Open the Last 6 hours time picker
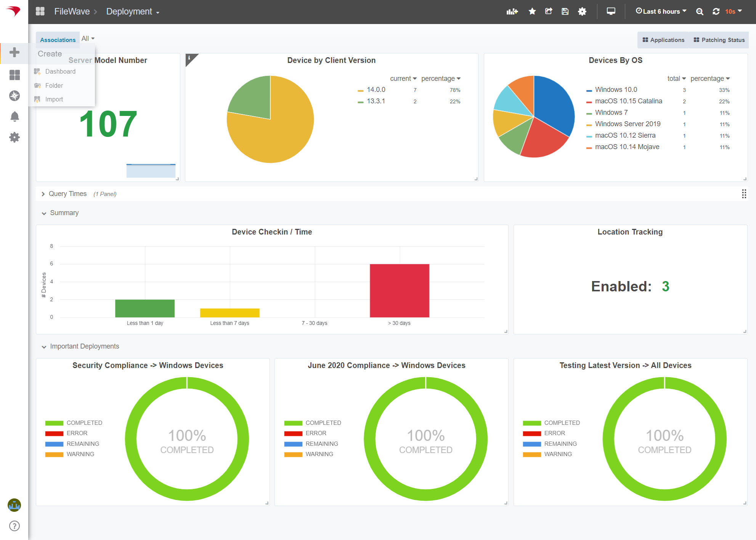Screen dimensions: 756x540 (661, 11)
